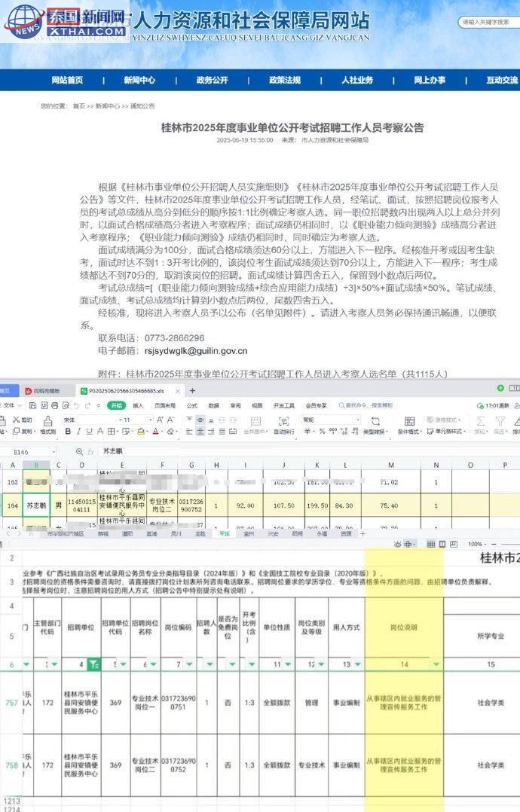The height and width of the screenshot is (812, 520).
Task: Open 政务公开 in website navigation bar
Action: 212,80
